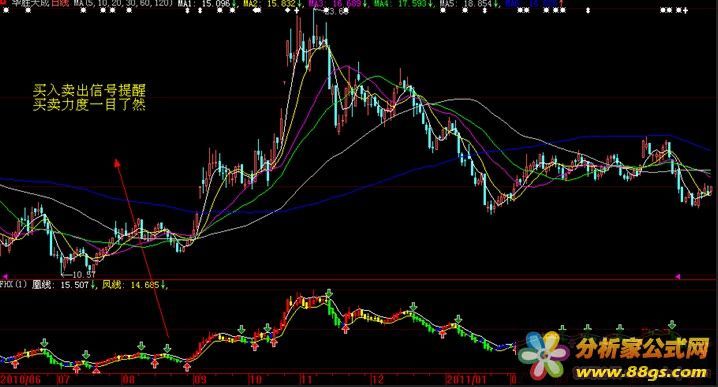Screen dimensions: 718x387
Task: Click green sell arrow above 2011/01 date label
Action: [x=458, y=318]
